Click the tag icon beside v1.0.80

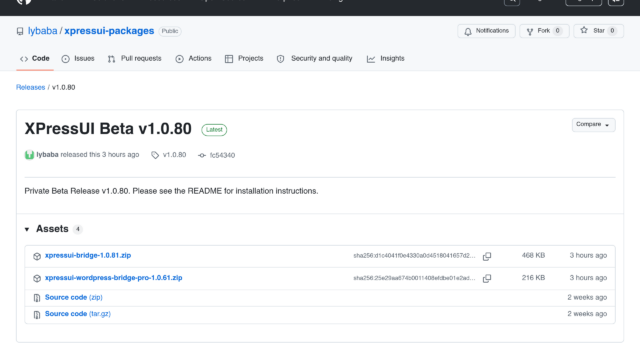[x=155, y=155]
